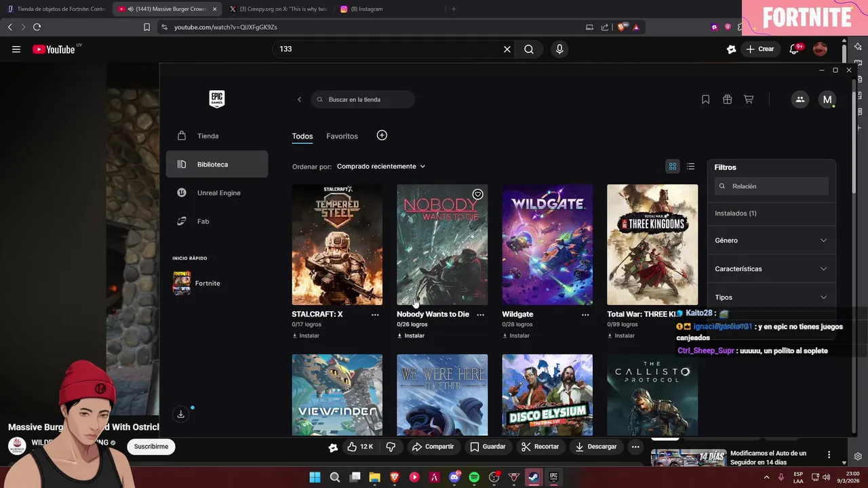Screen dimensions: 868x488
Task: Install Total War: THREE KINGDOMS
Action: tap(621, 335)
